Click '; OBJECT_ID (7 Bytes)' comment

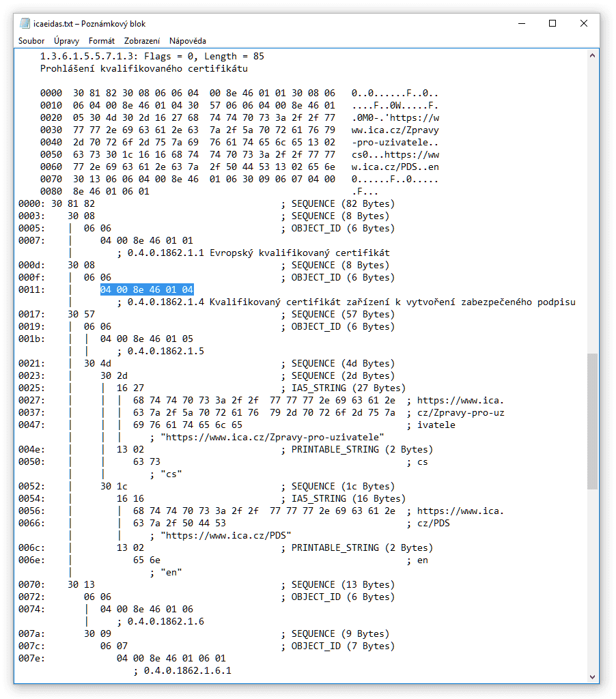(x=338, y=646)
